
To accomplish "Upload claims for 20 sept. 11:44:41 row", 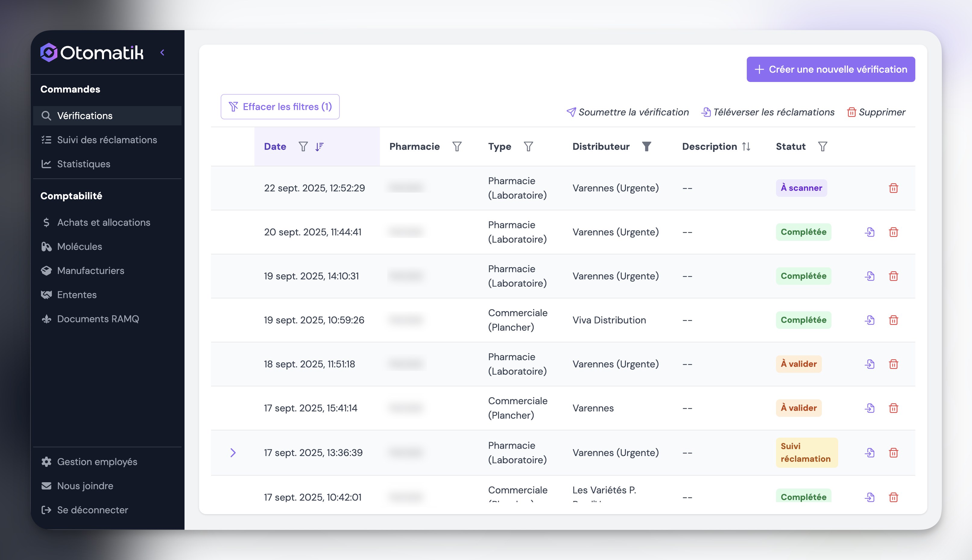I will (x=869, y=232).
